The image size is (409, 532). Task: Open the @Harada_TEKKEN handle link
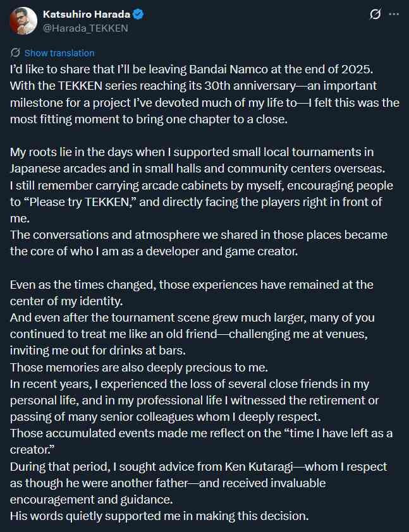click(x=85, y=28)
